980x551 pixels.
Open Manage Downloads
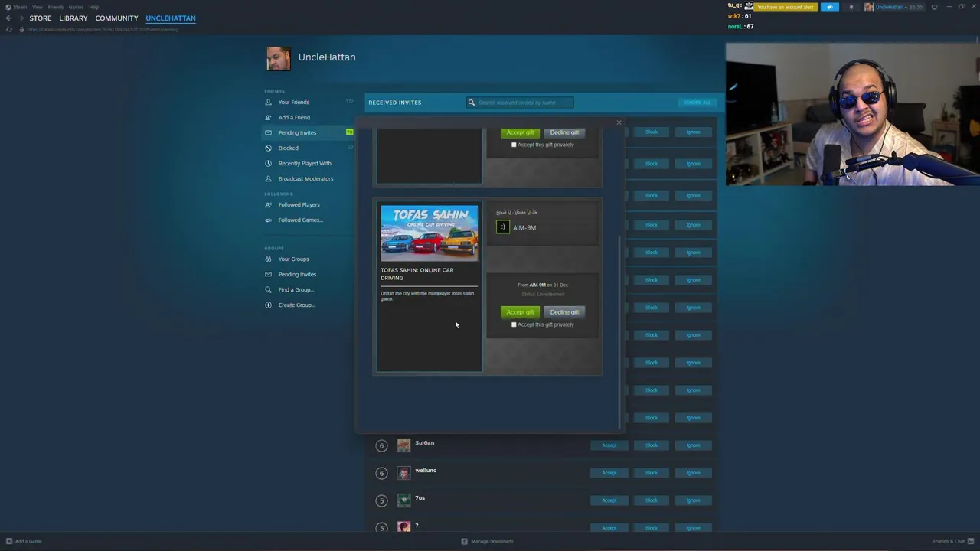point(487,541)
